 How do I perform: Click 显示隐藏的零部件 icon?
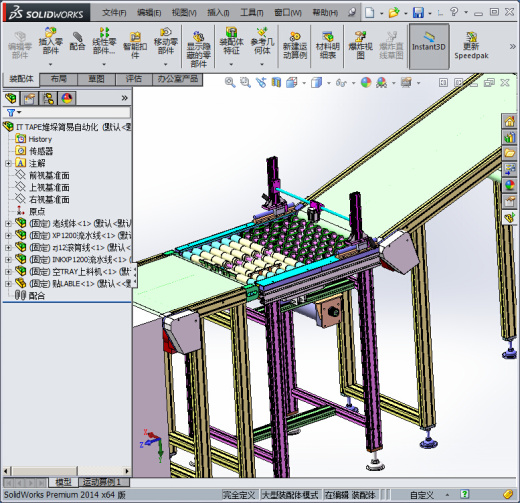click(198, 49)
